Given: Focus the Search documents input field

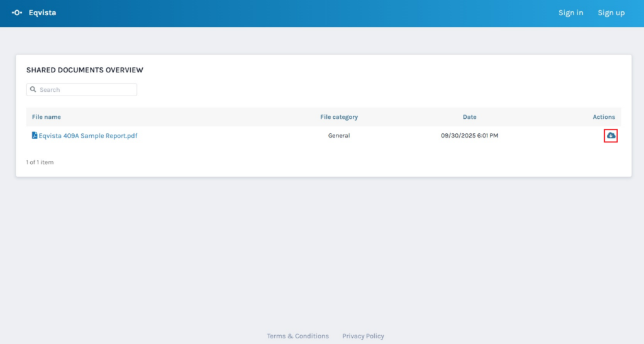Looking at the screenshot, I should click(x=86, y=90).
